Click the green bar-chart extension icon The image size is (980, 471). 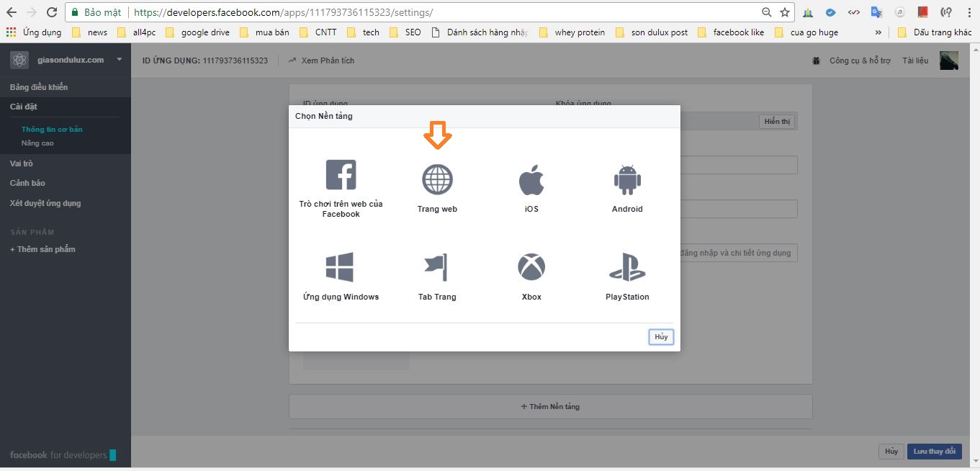tap(808, 12)
